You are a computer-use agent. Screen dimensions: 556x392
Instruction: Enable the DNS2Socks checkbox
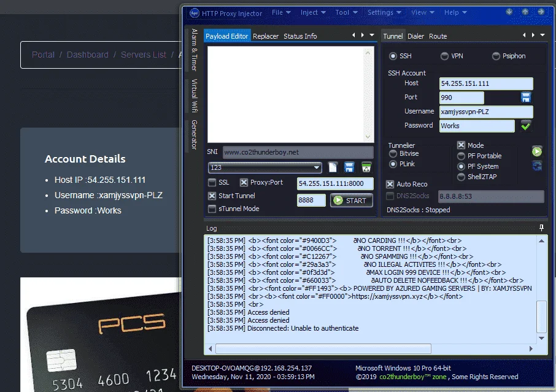390,196
